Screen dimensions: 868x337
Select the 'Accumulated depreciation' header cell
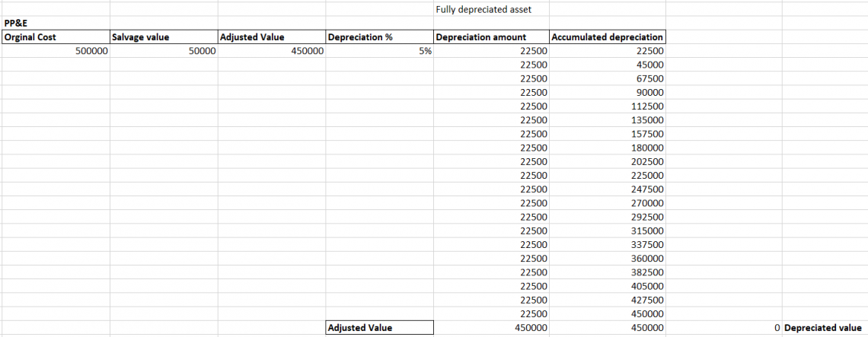coord(607,37)
